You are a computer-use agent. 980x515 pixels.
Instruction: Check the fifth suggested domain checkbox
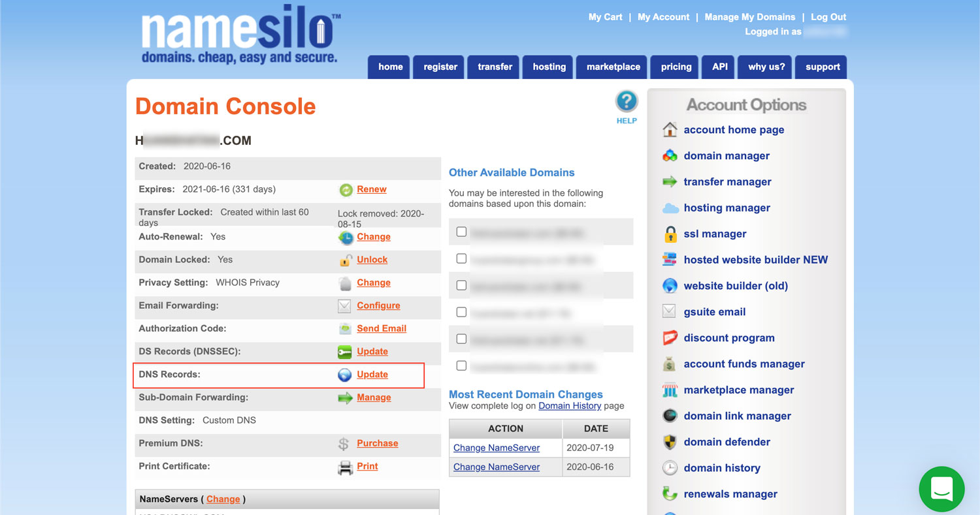[x=461, y=339]
